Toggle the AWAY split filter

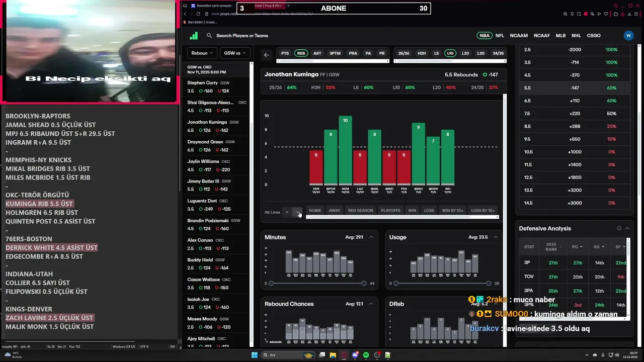335,211
